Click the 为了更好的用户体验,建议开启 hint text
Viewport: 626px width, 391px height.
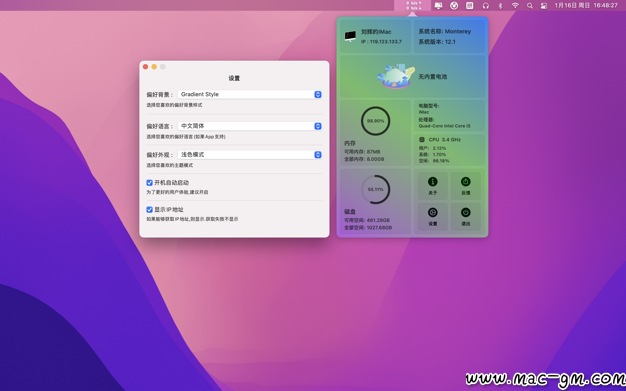[177, 192]
